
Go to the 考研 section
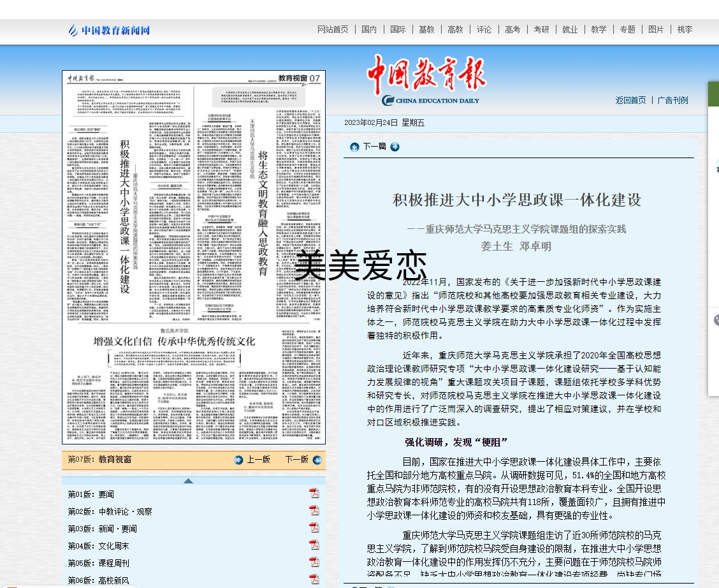[542, 29]
